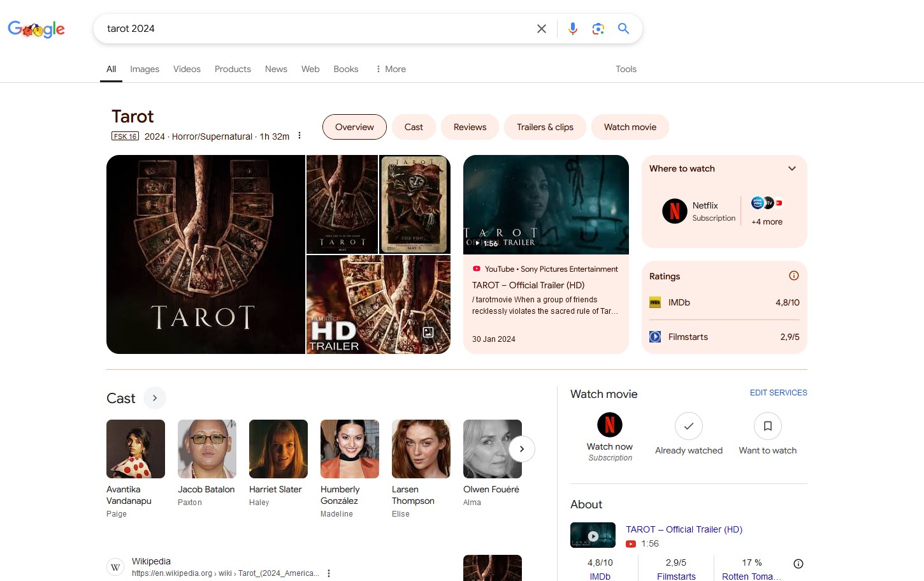Open the jester Tarot card poster thumbnail
The width and height of the screenshot is (924, 581).
(x=415, y=205)
